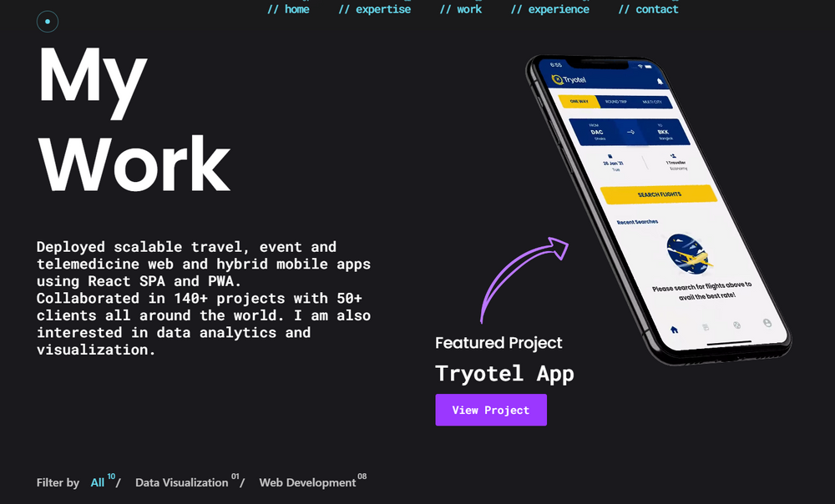Open the 1 Traveller Economy selector
This screenshot has width=835, height=504.
(676, 160)
